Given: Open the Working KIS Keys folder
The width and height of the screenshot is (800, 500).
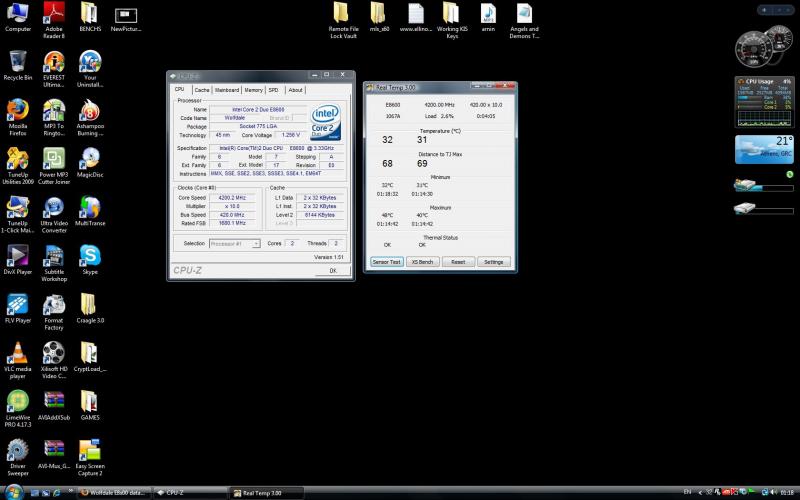Looking at the screenshot, I should tap(452, 20).
